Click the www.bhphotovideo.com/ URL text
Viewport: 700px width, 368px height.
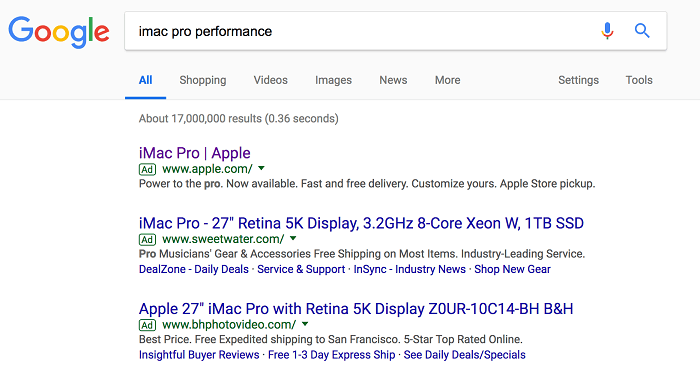click(x=229, y=324)
